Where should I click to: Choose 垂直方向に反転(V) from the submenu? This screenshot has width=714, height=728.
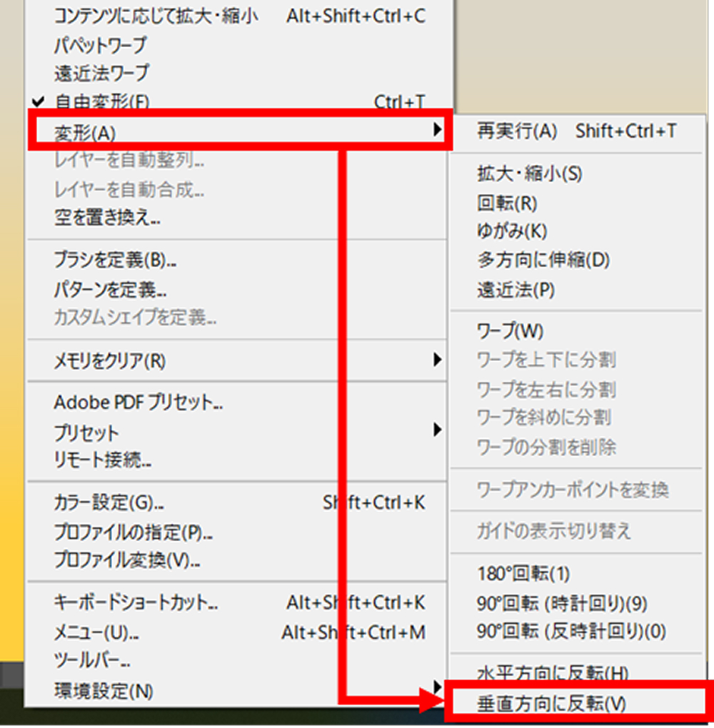[x=551, y=704]
